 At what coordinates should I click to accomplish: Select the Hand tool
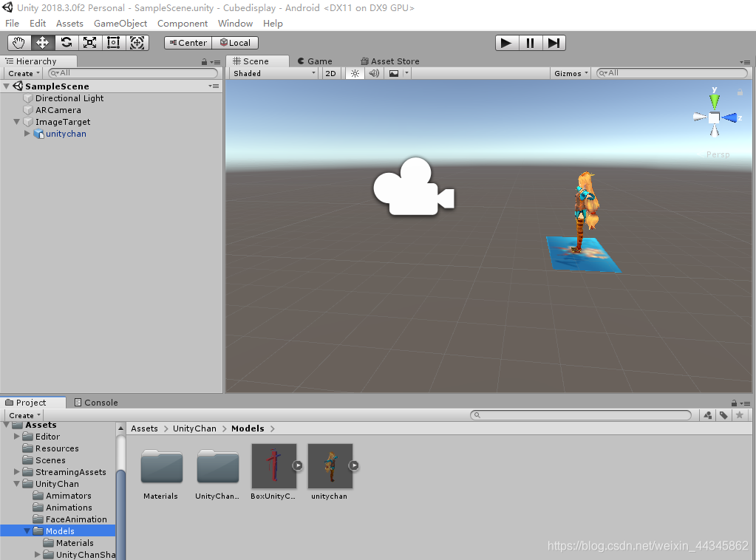(x=18, y=43)
